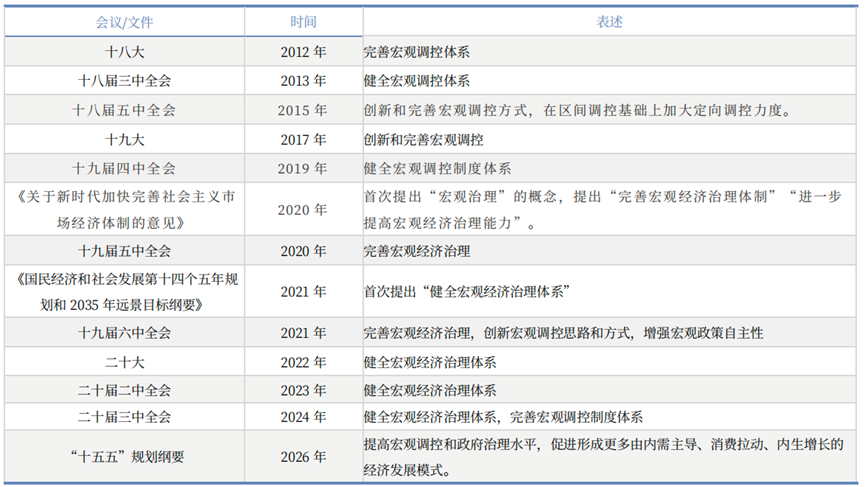Select the 十八大 cell
This screenshot has height=487, width=865.
(x=125, y=52)
